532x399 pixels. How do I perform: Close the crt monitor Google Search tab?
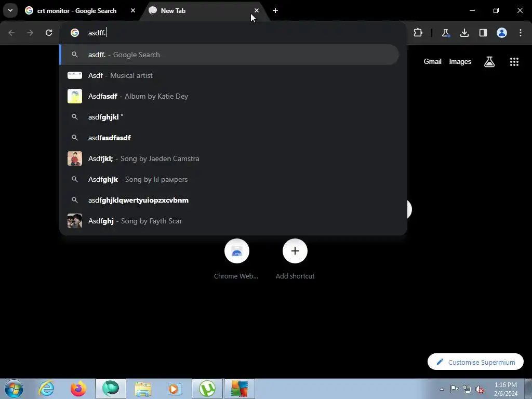(133, 10)
